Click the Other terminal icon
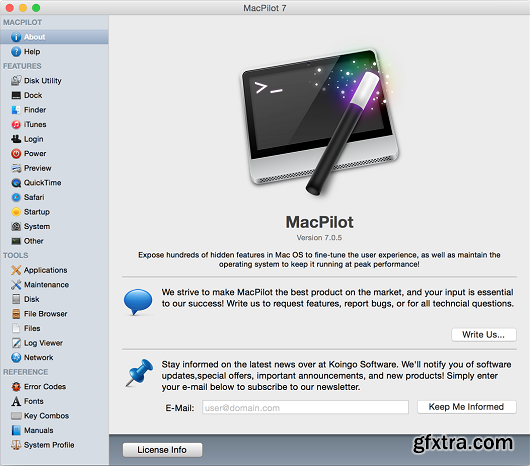The height and width of the screenshot is (466, 530). click(16, 241)
